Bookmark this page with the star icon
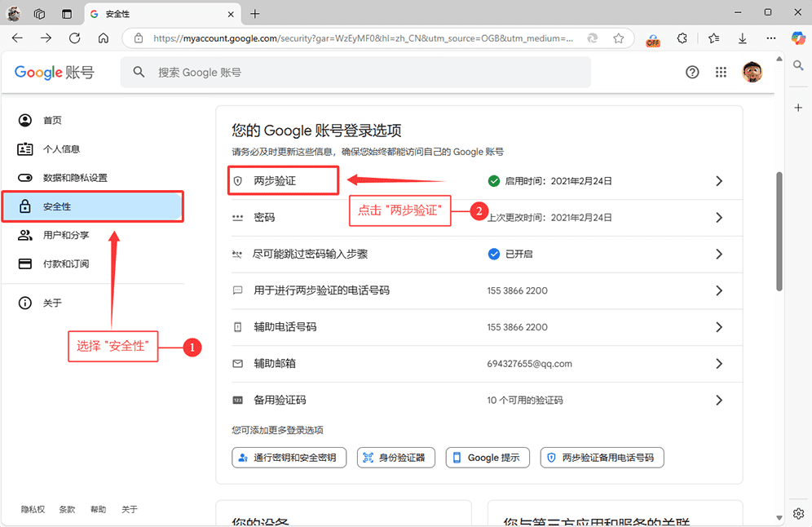Image resolution: width=812 pixels, height=527 pixels. click(x=618, y=38)
